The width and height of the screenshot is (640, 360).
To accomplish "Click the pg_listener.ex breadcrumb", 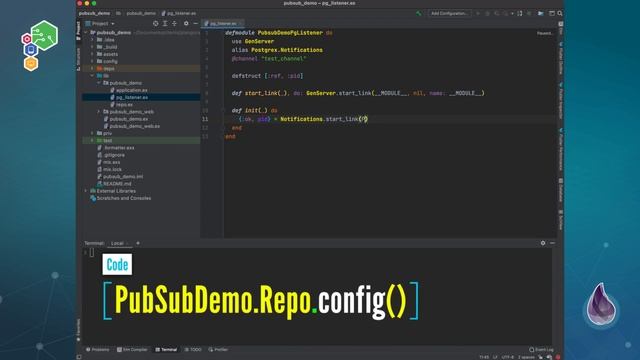I will tap(179, 13).
